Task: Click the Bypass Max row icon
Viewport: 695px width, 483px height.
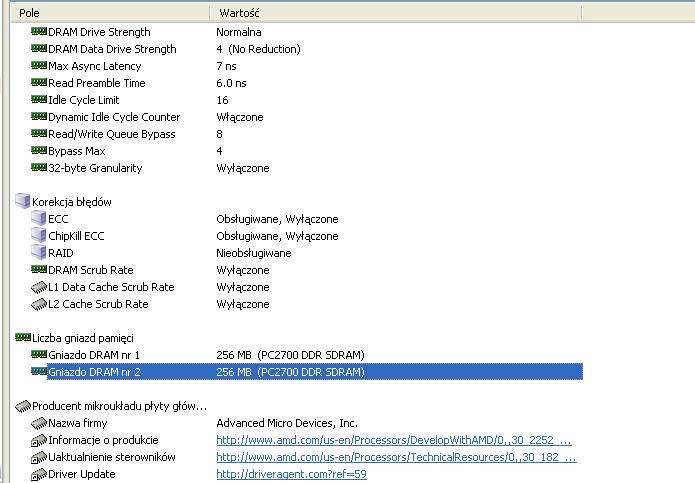Action: 39,151
